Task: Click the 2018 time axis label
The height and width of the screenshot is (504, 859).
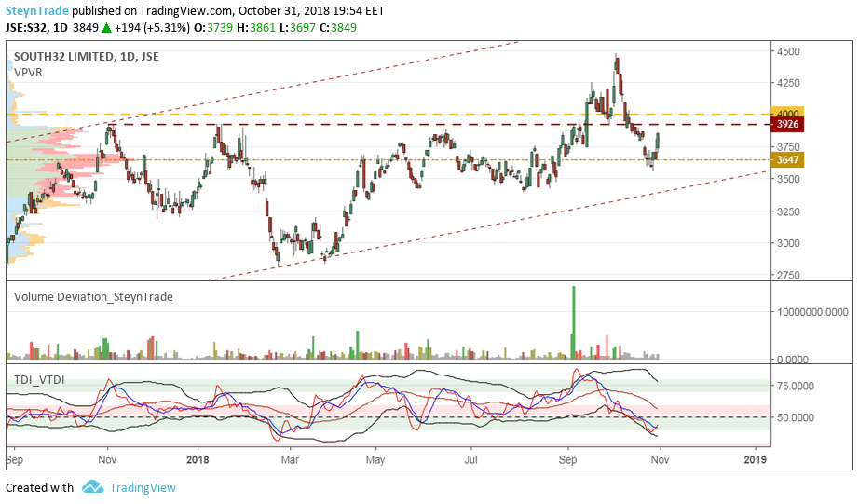Action: 198,459
